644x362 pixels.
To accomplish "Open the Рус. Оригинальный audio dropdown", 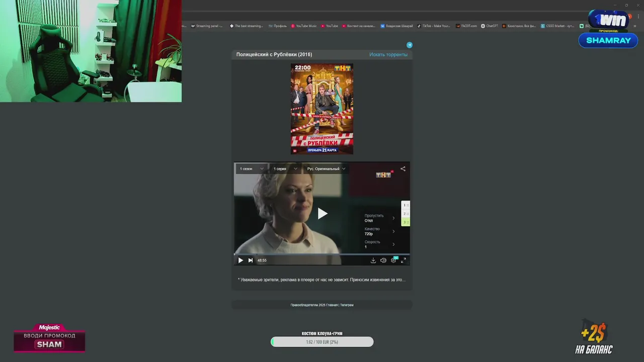I will coord(326,169).
